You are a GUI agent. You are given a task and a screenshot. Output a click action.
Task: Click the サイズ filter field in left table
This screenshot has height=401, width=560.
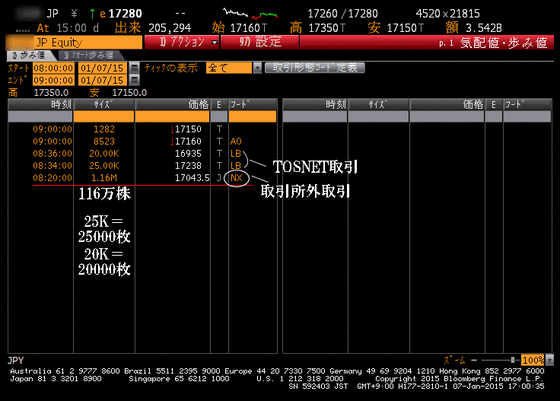pos(104,116)
